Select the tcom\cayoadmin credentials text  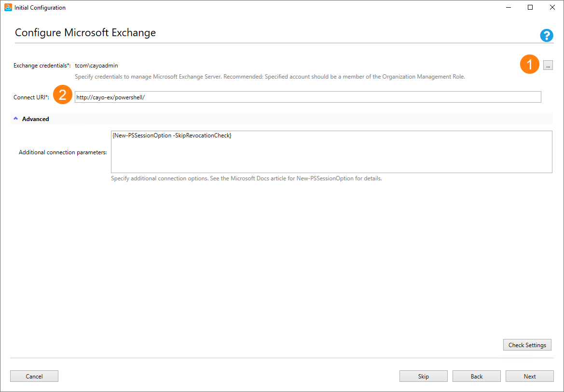96,66
